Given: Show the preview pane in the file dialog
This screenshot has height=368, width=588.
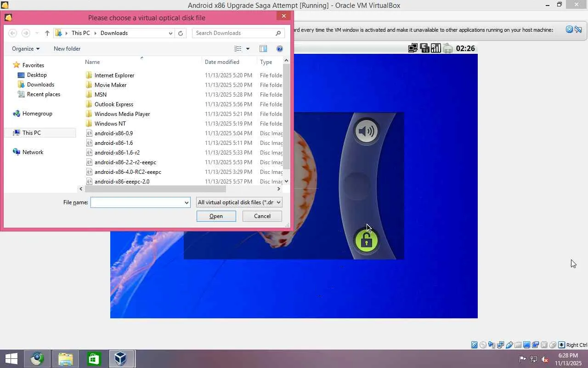Looking at the screenshot, I should tap(263, 49).
